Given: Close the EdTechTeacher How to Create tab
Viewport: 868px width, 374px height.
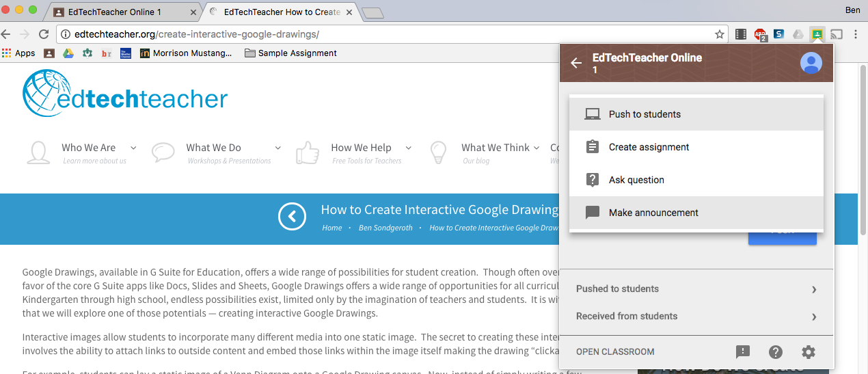Looking at the screenshot, I should [348, 12].
